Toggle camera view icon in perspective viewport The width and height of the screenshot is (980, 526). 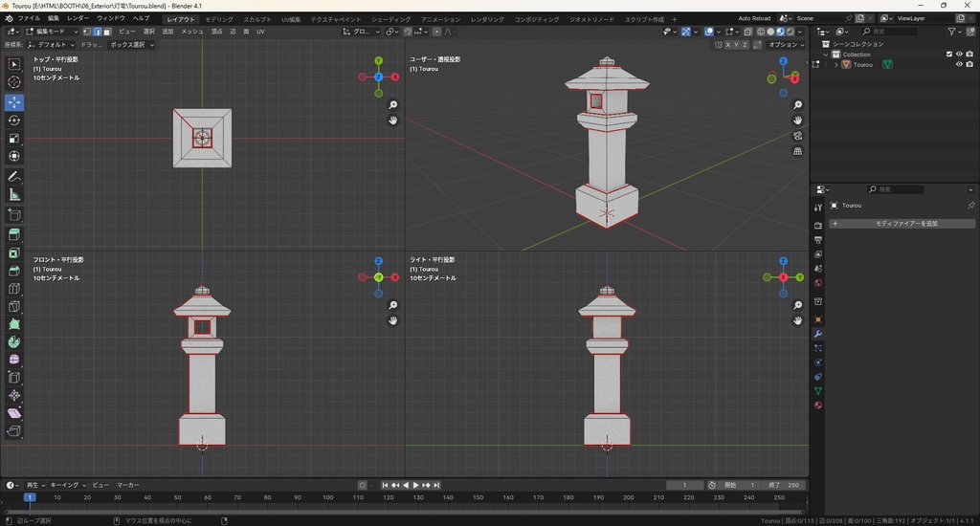click(x=798, y=136)
